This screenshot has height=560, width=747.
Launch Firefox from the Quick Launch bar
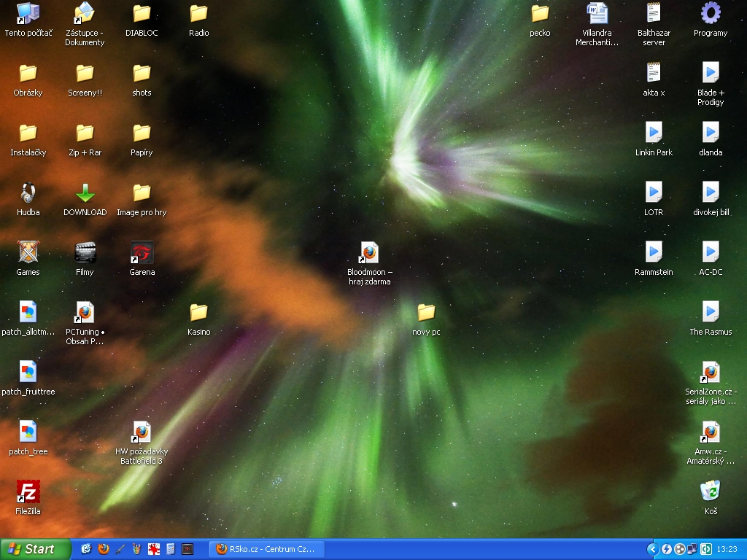click(x=103, y=549)
